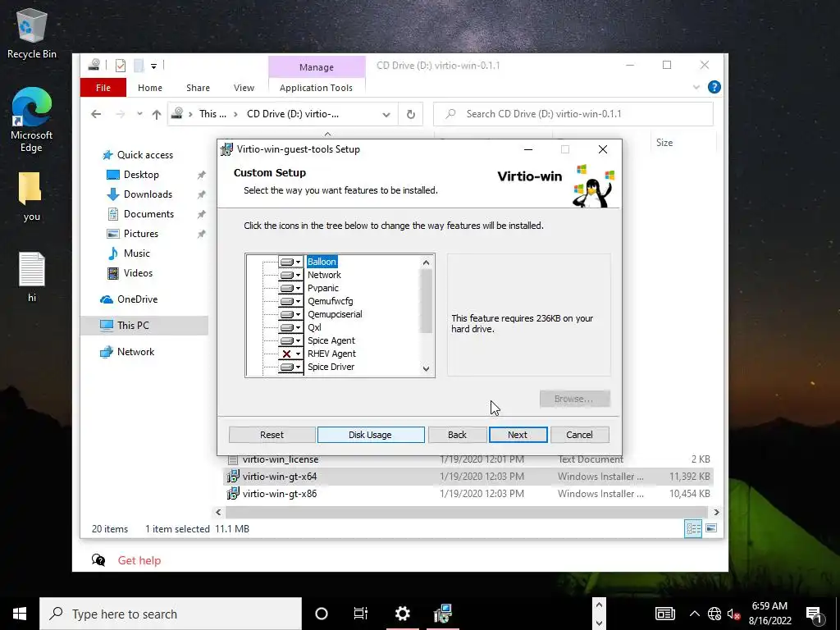Select the Qemupciserial feature row
The height and width of the screenshot is (630, 840).
click(x=335, y=314)
